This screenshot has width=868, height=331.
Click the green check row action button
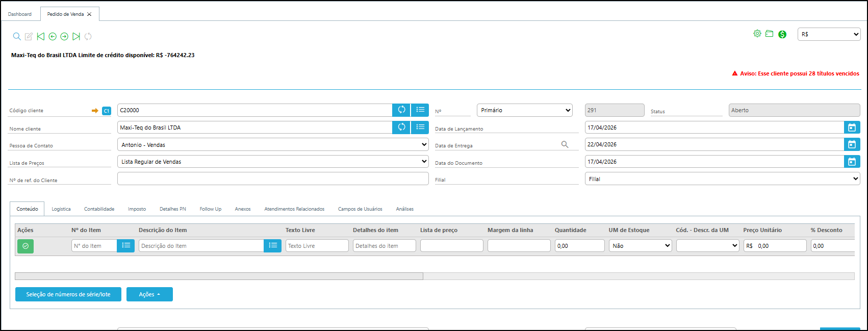pos(25,246)
